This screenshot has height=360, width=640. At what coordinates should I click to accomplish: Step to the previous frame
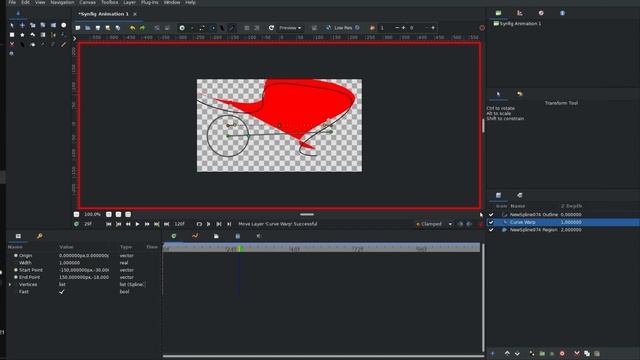point(128,224)
